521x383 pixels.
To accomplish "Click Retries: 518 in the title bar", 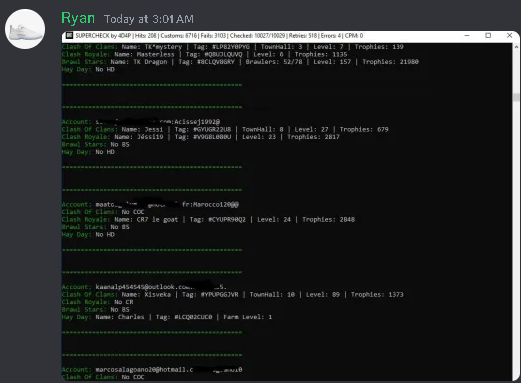I will point(303,36).
